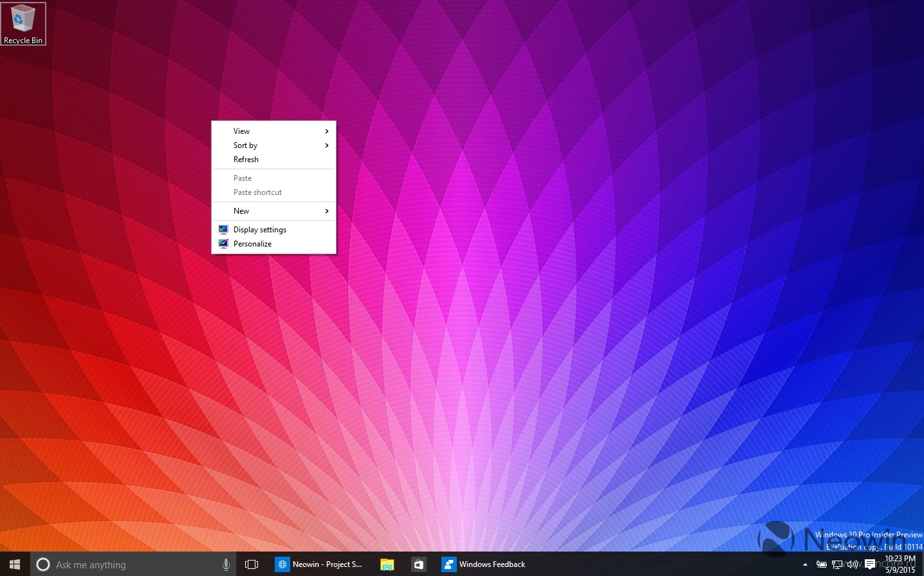Click the network tray icon
Image resolution: width=924 pixels, height=576 pixels.
pyautogui.click(x=837, y=564)
